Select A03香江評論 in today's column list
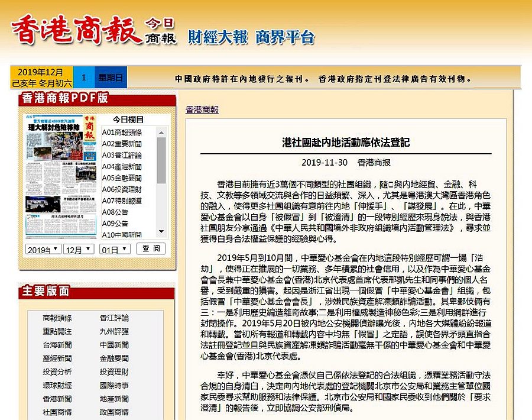 coord(122,155)
